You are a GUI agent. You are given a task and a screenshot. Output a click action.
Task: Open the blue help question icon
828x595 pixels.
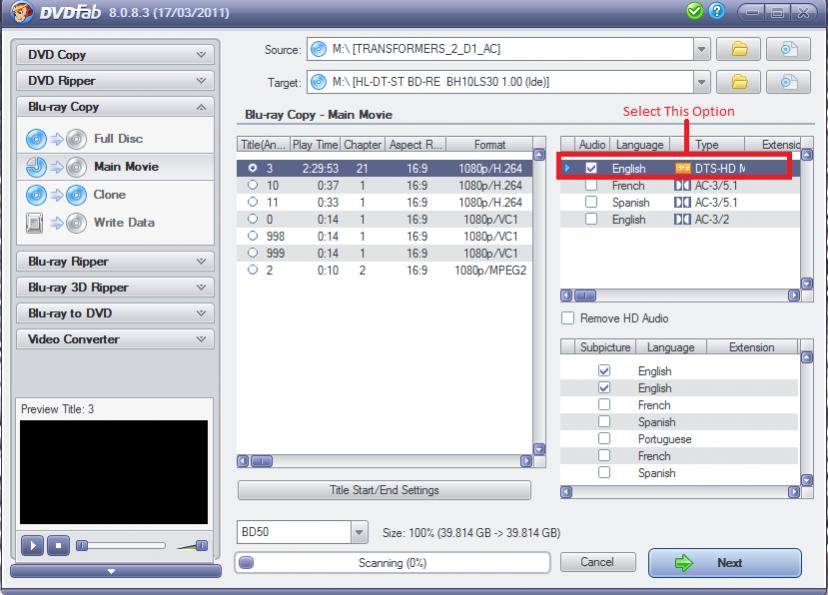pyautogui.click(x=717, y=11)
